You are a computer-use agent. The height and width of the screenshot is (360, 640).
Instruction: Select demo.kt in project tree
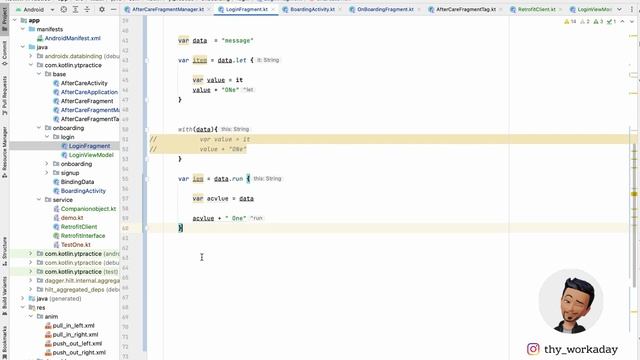click(72, 218)
